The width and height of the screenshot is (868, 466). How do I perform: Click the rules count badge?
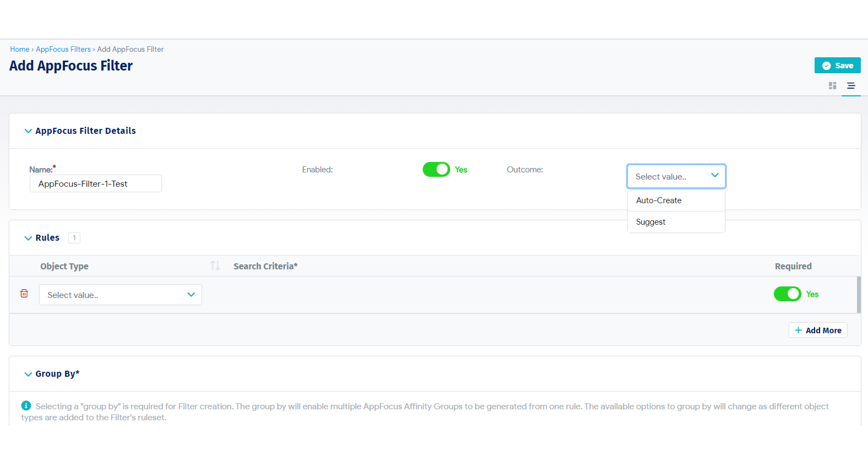(x=74, y=238)
